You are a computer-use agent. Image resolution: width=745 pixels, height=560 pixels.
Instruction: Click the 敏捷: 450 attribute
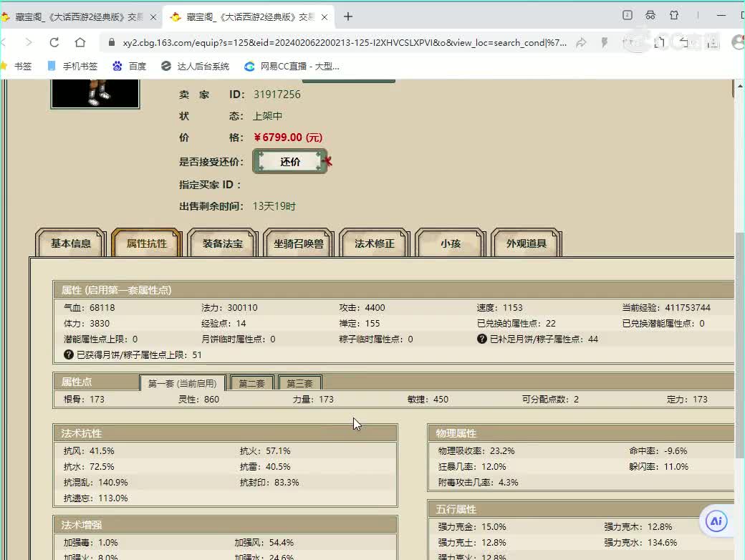pos(428,399)
